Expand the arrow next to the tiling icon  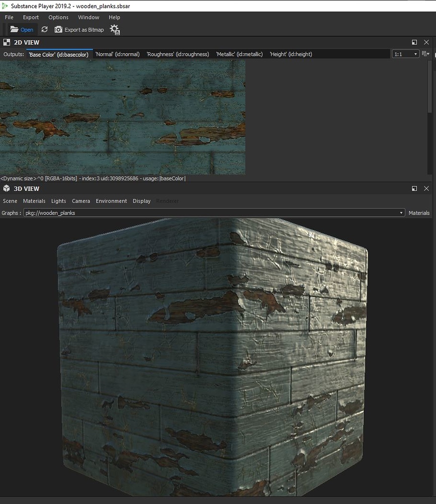click(x=429, y=54)
